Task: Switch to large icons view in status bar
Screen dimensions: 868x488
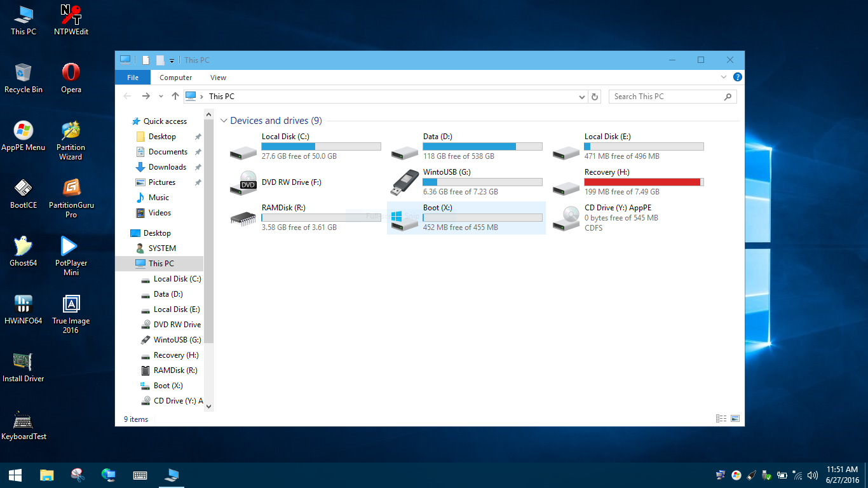Action: 735,419
